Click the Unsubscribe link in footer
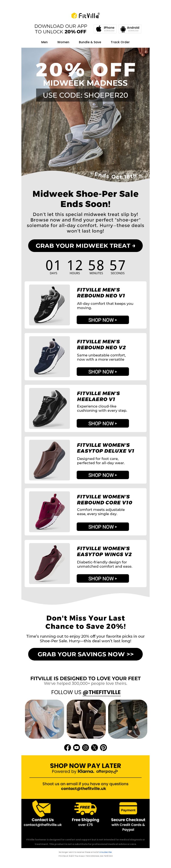Screen dimensions: 171x868 point(105,852)
